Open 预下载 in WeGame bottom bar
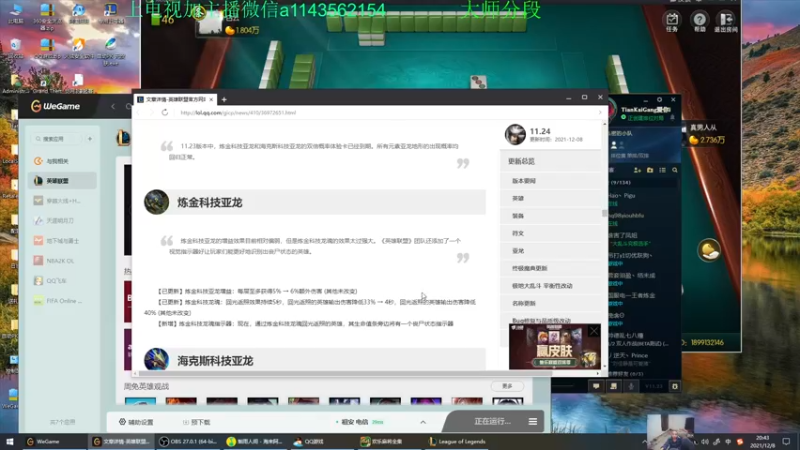 [x=196, y=422]
